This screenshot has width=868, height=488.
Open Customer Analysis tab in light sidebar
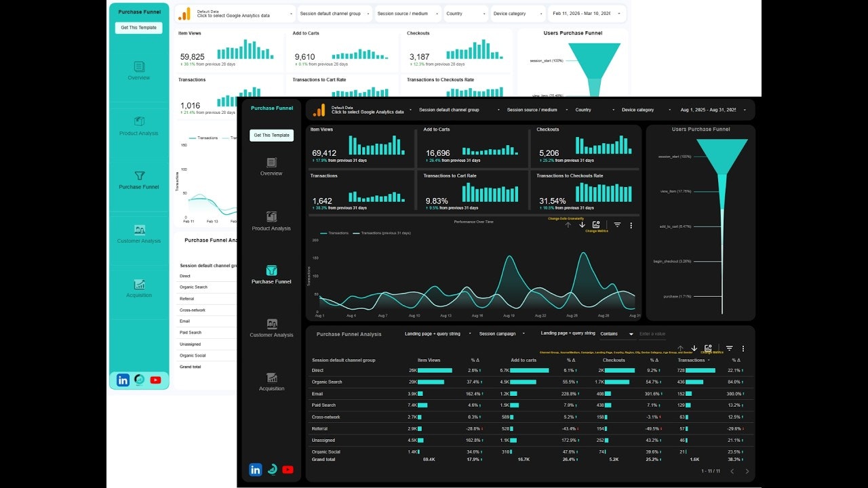139,234
